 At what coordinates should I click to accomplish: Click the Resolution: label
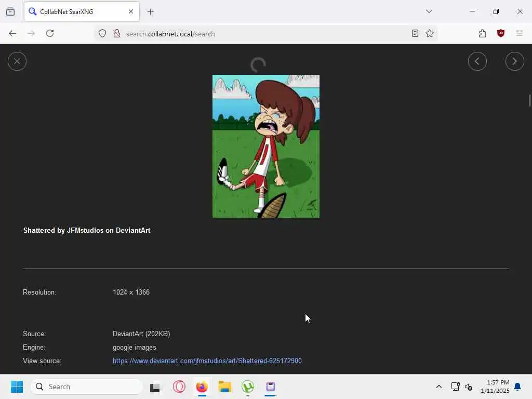pyautogui.click(x=39, y=292)
